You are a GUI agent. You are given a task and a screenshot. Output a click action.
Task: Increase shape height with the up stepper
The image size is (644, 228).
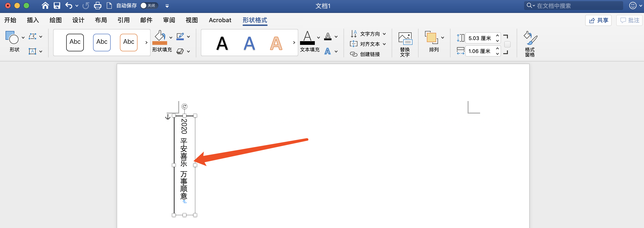point(497,35)
